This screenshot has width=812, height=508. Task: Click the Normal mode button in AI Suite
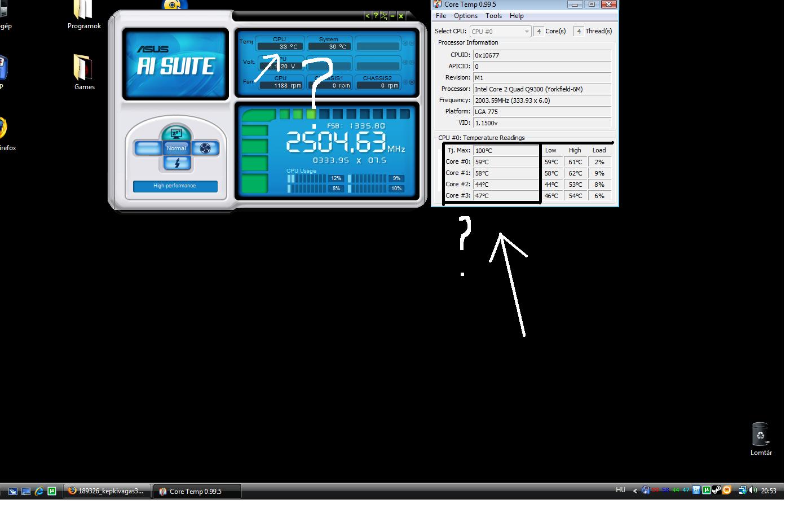point(176,148)
